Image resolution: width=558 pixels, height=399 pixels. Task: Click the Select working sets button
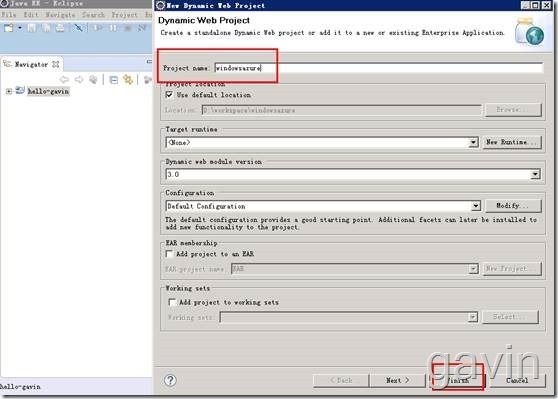510,316
